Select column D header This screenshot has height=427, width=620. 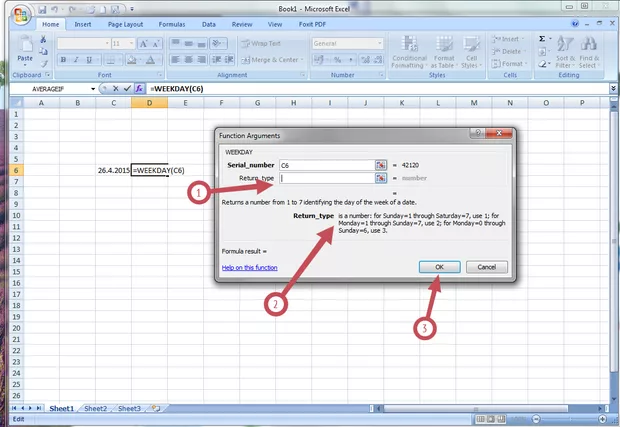click(x=149, y=103)
